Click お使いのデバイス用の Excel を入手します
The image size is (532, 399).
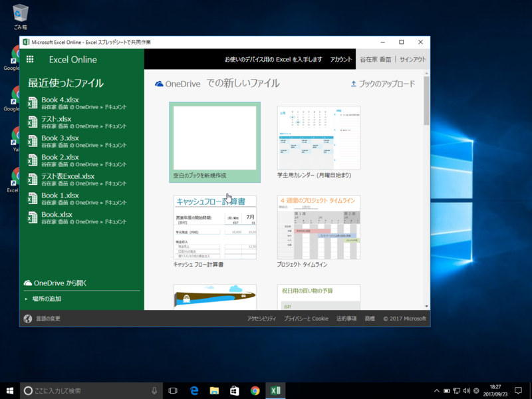[x=273, y=59]
